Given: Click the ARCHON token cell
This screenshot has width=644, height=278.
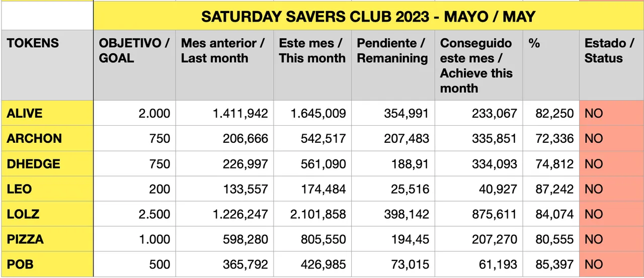Looking at the screenshot, I should coord(34,138).
